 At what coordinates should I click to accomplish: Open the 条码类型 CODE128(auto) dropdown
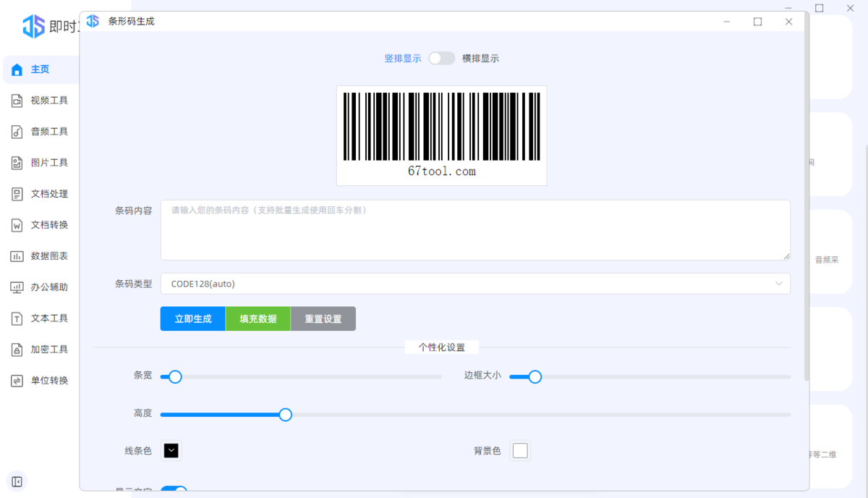(x=475, y=284)
